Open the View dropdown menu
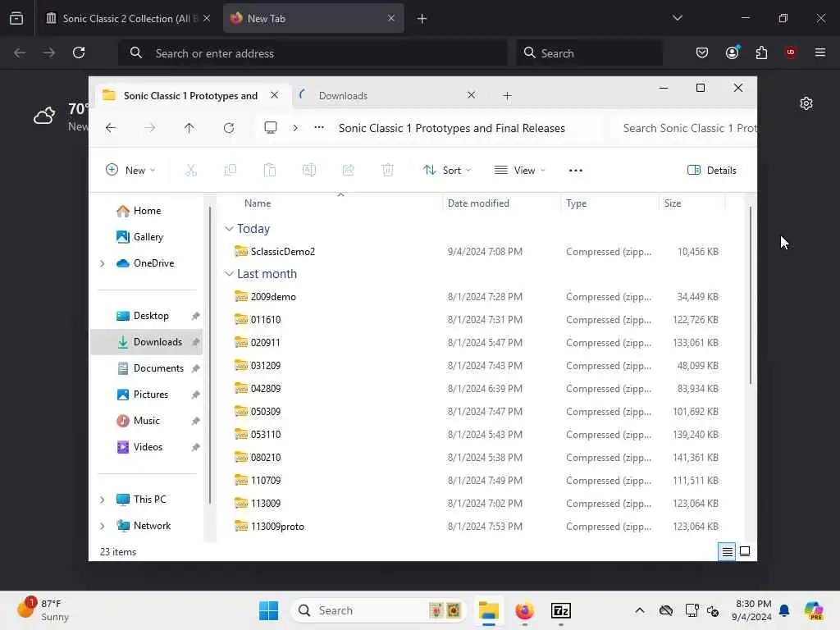The width and height of the screenshot is (840, 630). 519,171
